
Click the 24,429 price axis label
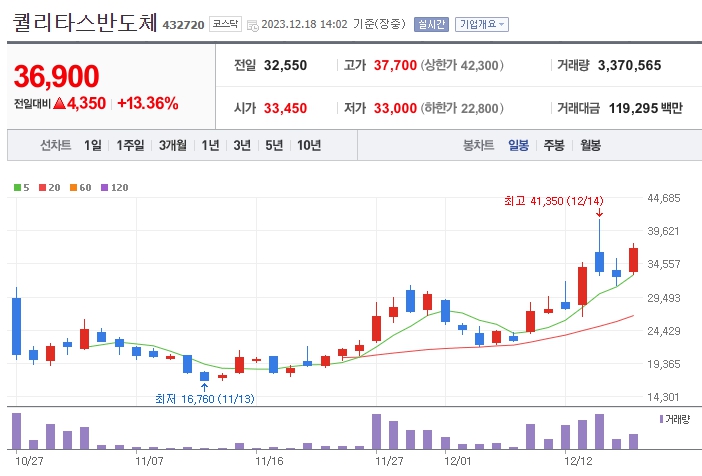tap(663, 331)
